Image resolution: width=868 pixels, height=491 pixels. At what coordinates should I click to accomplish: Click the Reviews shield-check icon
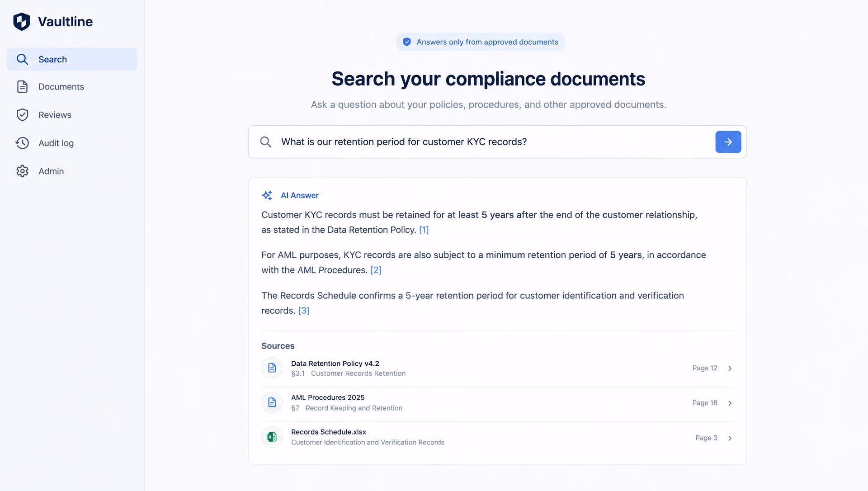pos(22,115)
